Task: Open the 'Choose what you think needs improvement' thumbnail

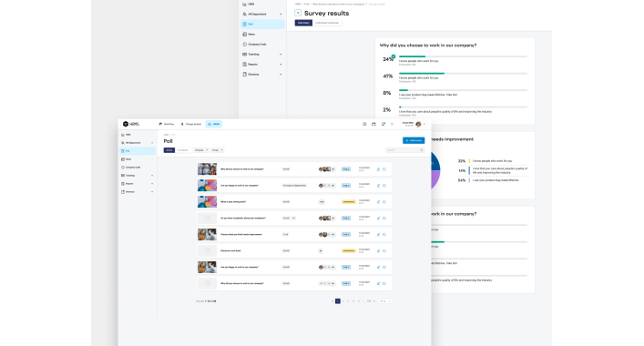Action: tap(207, 234)
